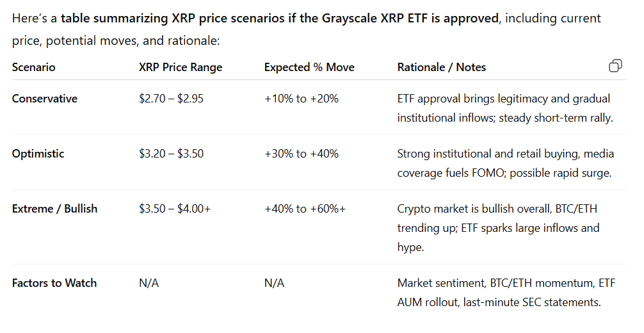
Task: Click the copy table icon
Action: [x=615, y=66]
